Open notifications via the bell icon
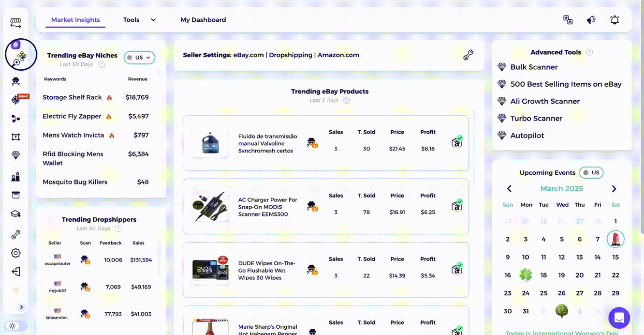The height and width of the screenshot is (335, 644). tap(615, 20)
